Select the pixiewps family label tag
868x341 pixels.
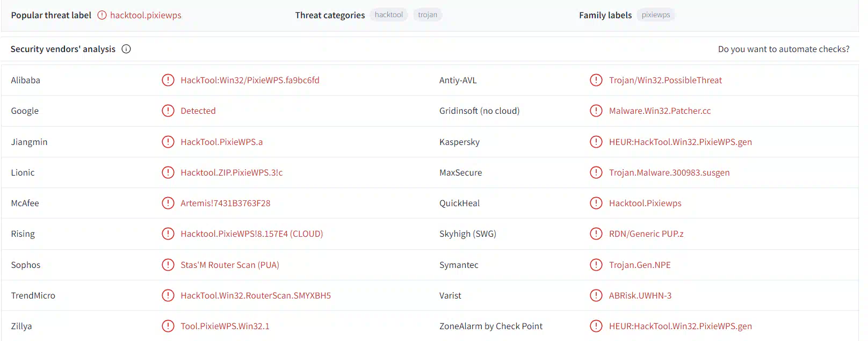656,15
